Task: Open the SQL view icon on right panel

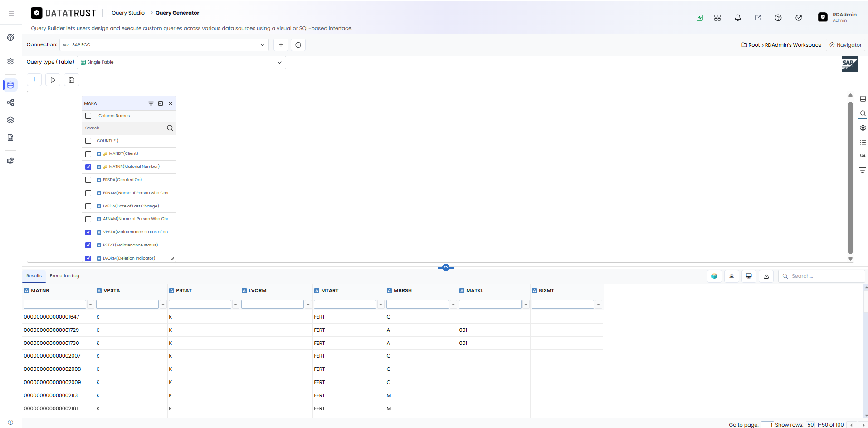Action: (x=863, y=156)
